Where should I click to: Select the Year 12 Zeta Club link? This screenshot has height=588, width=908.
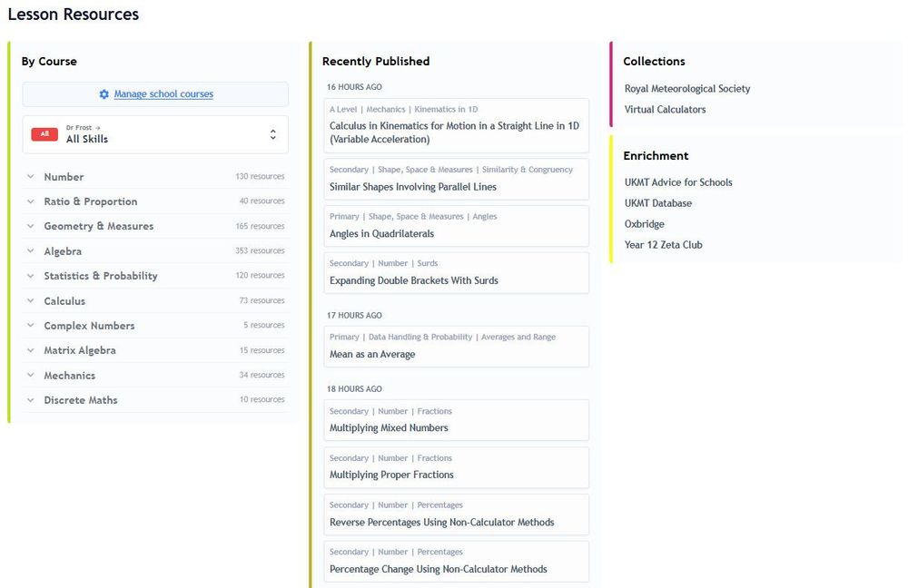coord(663,245)
